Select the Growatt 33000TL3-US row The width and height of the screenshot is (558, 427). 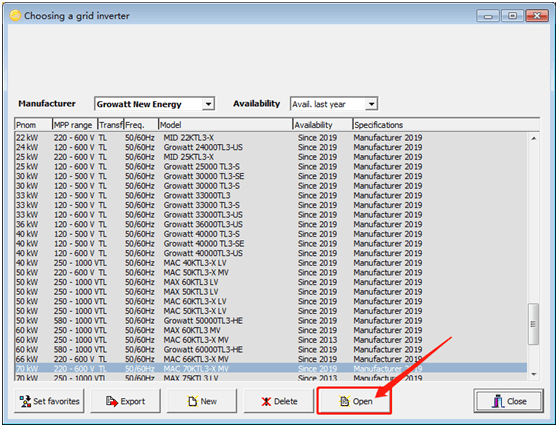(271, 215)
